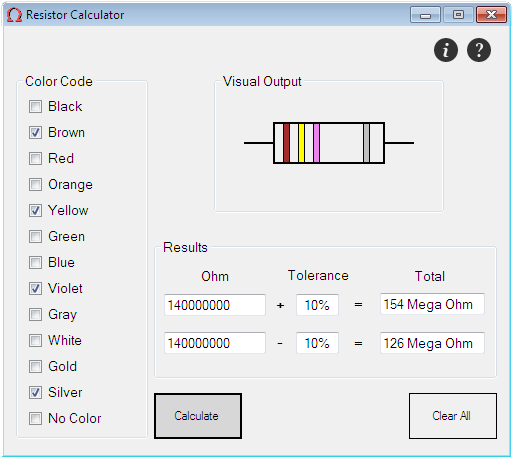This screenshot has width=514, height=460.
Task: Click the Tolerance column heading
Action: click(318, 276)
